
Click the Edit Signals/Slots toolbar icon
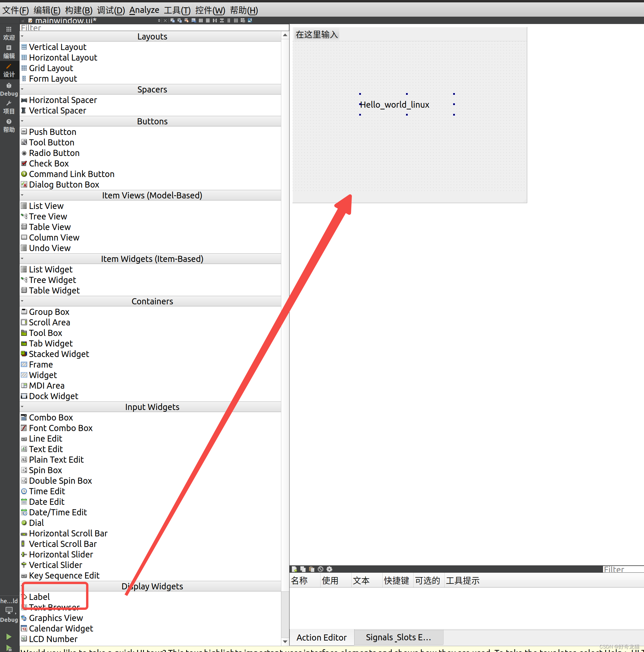tap(179, 20)
